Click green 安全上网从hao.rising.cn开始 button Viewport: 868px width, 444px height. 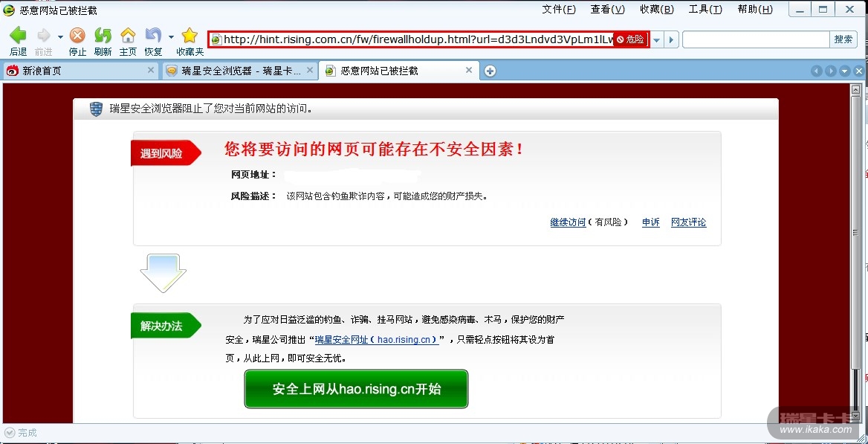point(357,389)
